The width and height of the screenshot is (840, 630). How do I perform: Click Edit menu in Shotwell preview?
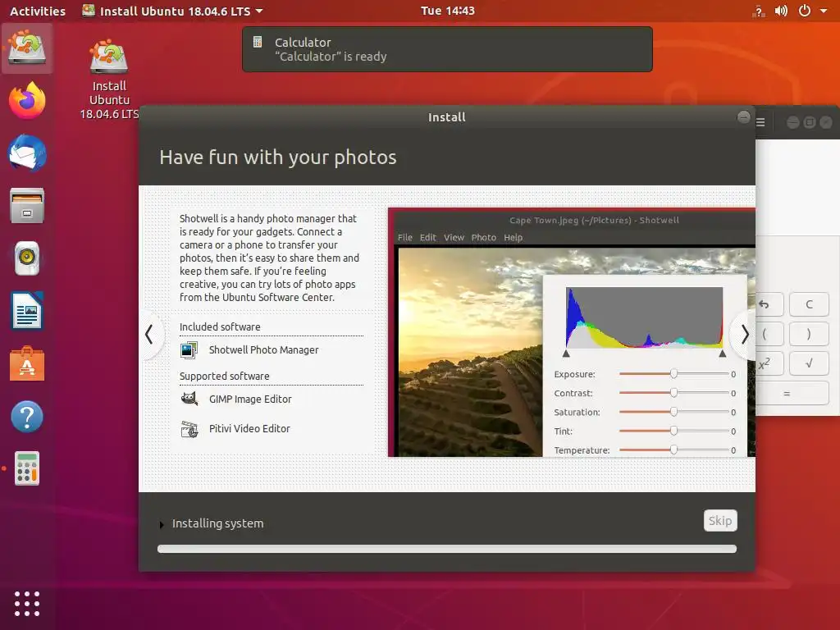[x=427, y=237]
